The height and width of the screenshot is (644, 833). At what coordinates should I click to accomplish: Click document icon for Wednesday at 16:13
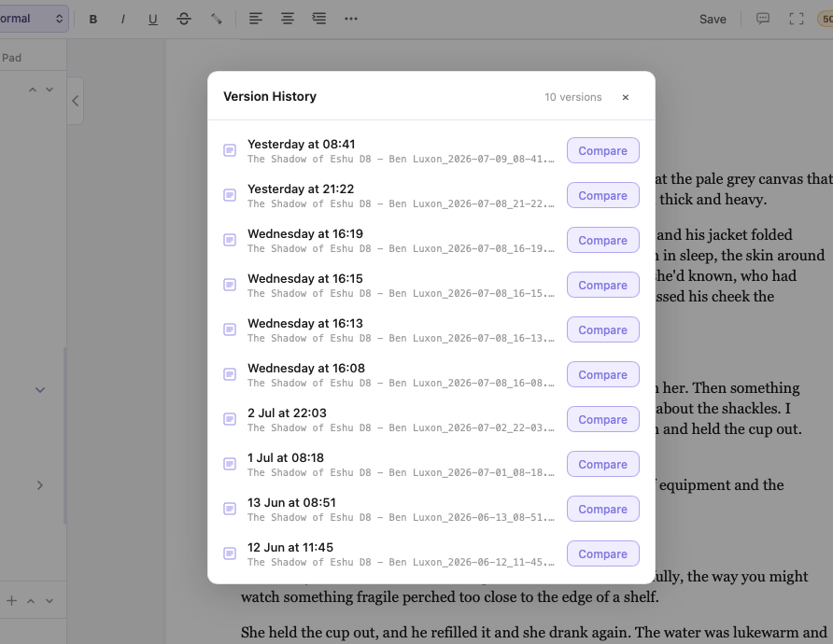coord(230,329)
